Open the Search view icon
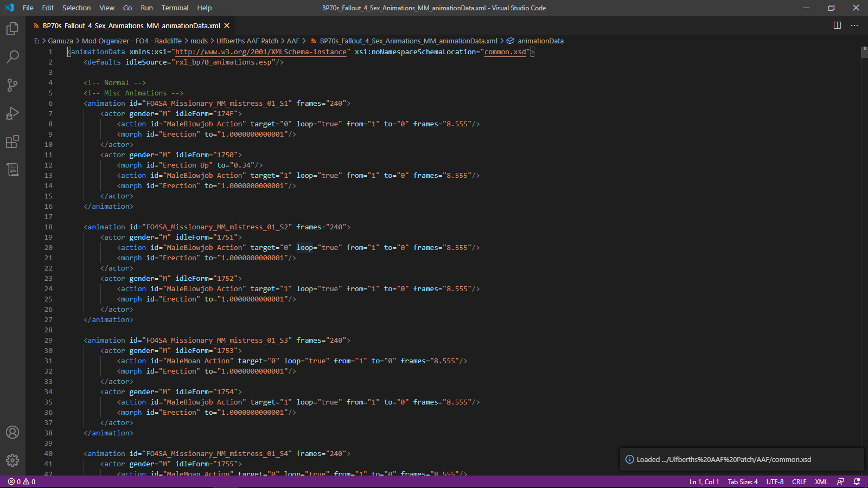The height and width of the screenshot is (488, 868). click(12, 57)
